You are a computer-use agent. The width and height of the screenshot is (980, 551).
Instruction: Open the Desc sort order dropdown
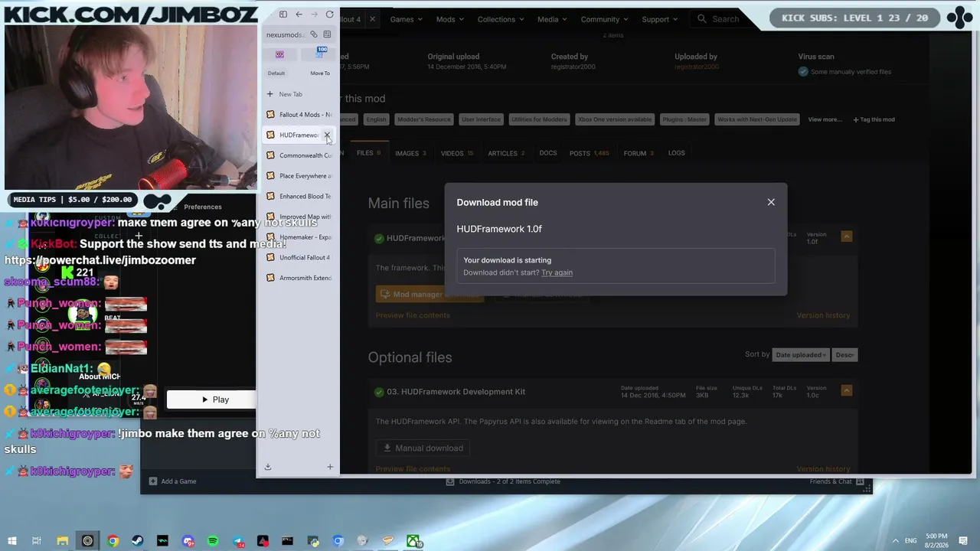coord(844,355)
